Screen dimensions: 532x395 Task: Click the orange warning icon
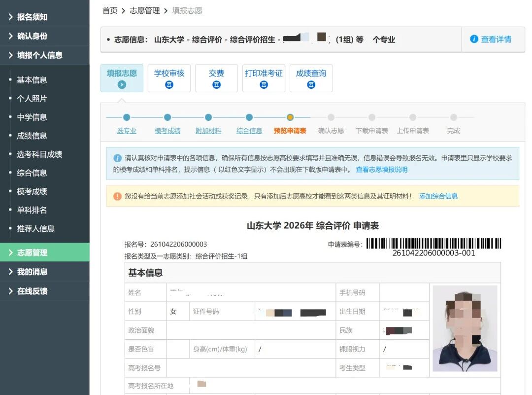(x=117, y=196)
